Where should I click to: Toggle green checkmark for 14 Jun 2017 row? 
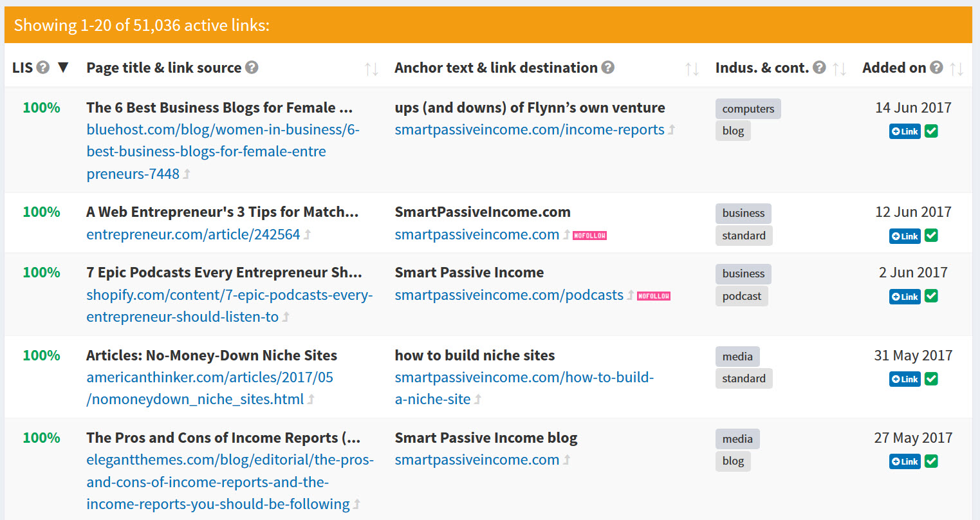click(931, 131)
